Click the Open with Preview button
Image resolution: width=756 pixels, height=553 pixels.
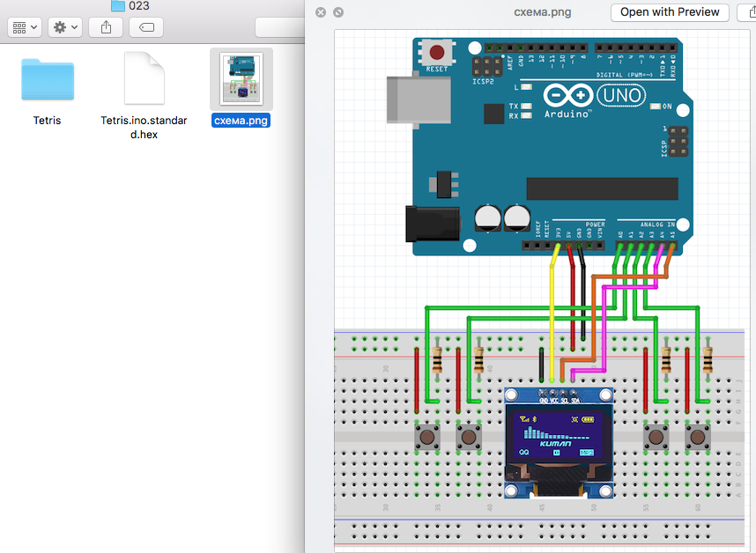pyautogui.click(x=670, y=12)
